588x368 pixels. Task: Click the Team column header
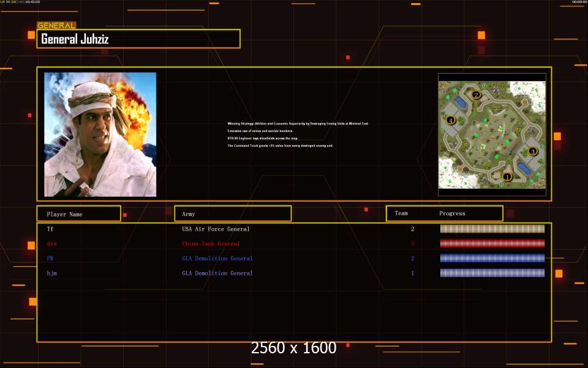(401, 213)
